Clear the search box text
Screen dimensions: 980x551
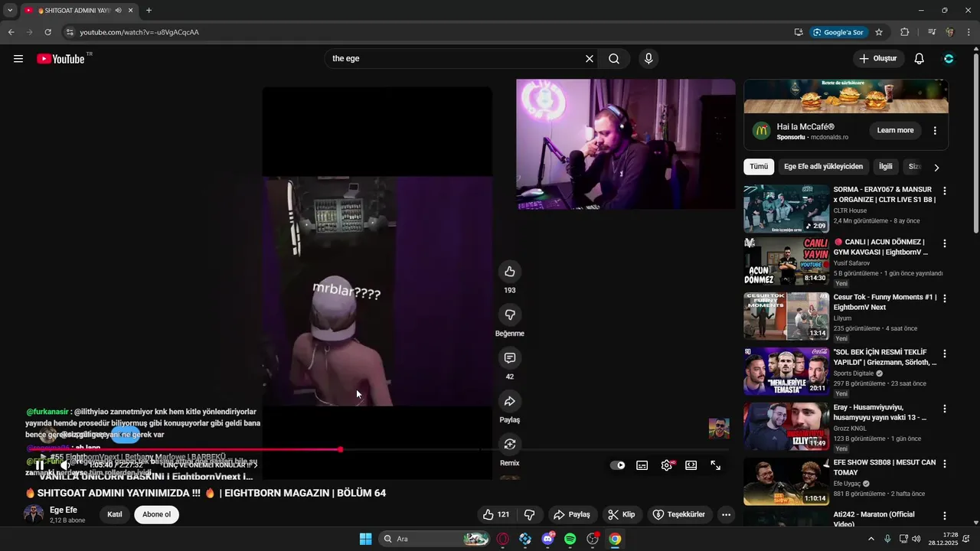590,59
